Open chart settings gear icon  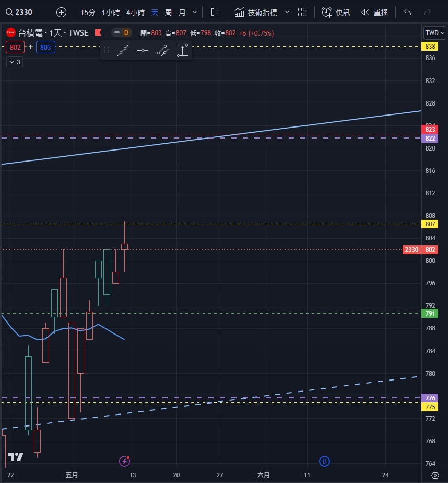tap(435, 475)
